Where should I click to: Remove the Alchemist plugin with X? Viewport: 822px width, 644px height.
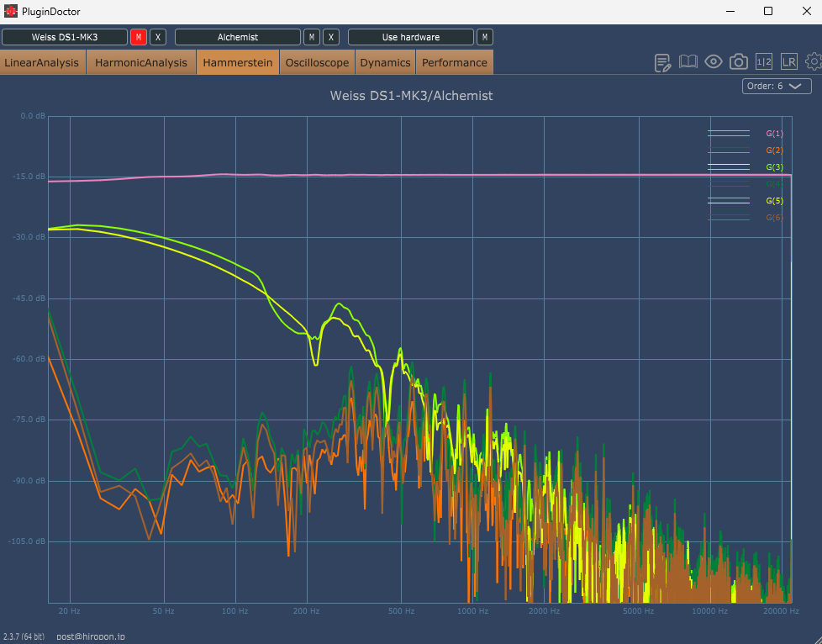click(331, 37)
